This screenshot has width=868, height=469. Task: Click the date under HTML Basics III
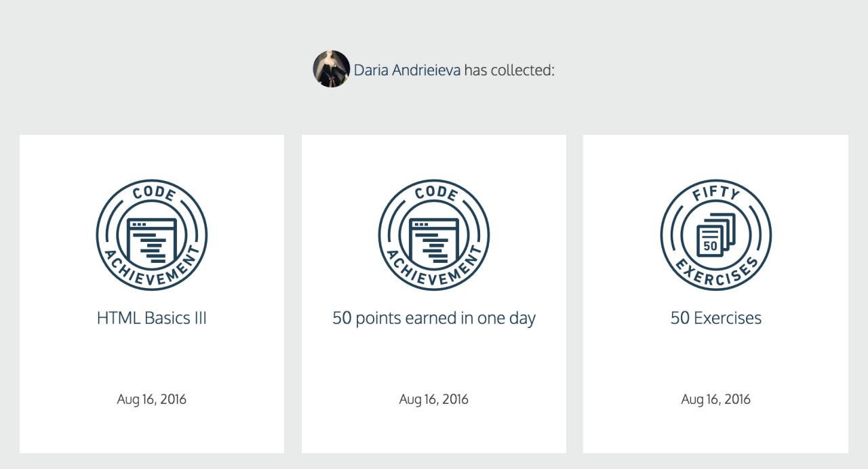coord(152,399)
